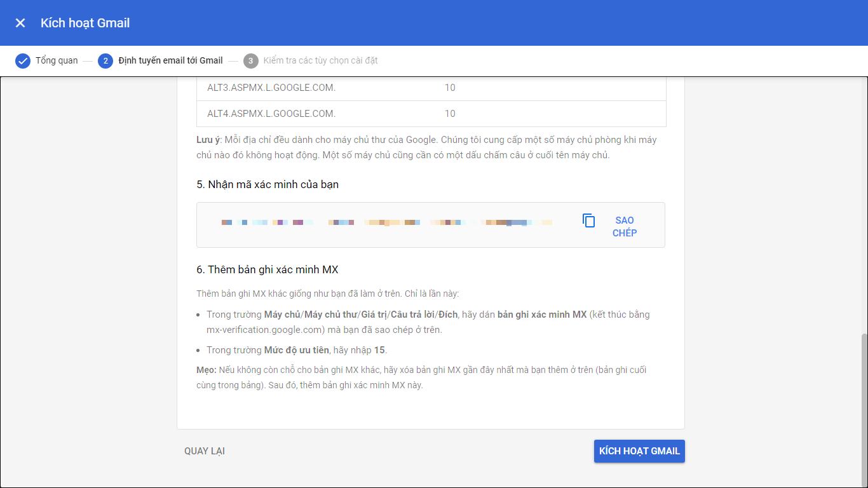The height and width of the screenshot is (488, 868).
Task: Click the Mẹo tip paragraph
Action: [x=422, y=377]
